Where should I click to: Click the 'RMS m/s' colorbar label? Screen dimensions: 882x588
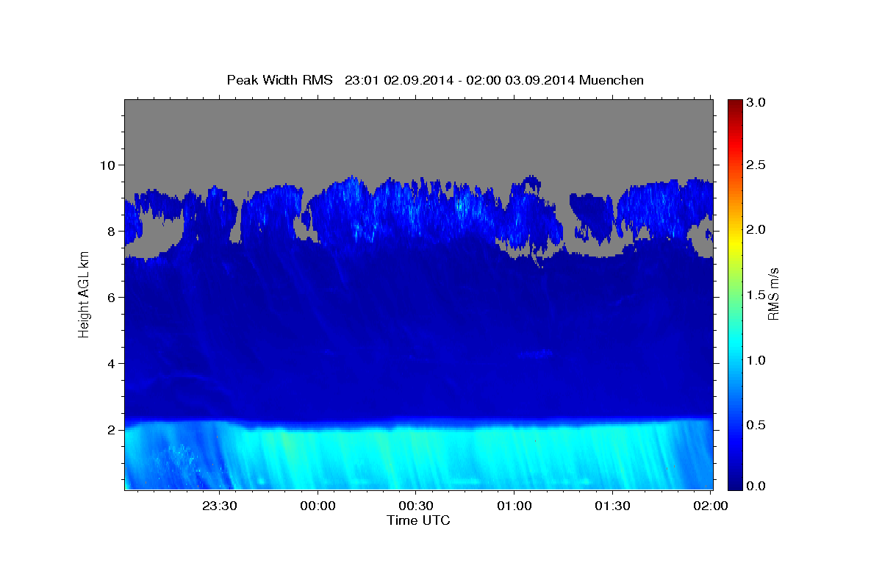click(x=773, y=294)
